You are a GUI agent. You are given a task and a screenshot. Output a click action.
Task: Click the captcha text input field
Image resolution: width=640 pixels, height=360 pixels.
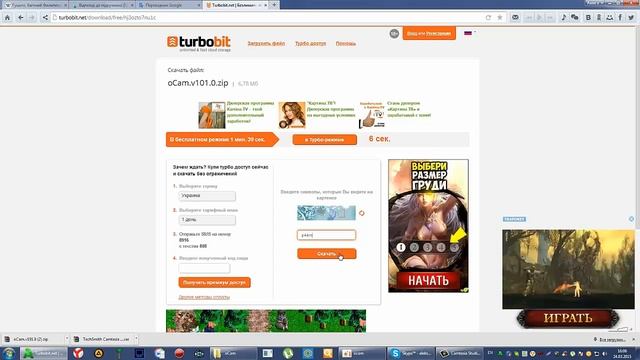click(x=326, y=235)
